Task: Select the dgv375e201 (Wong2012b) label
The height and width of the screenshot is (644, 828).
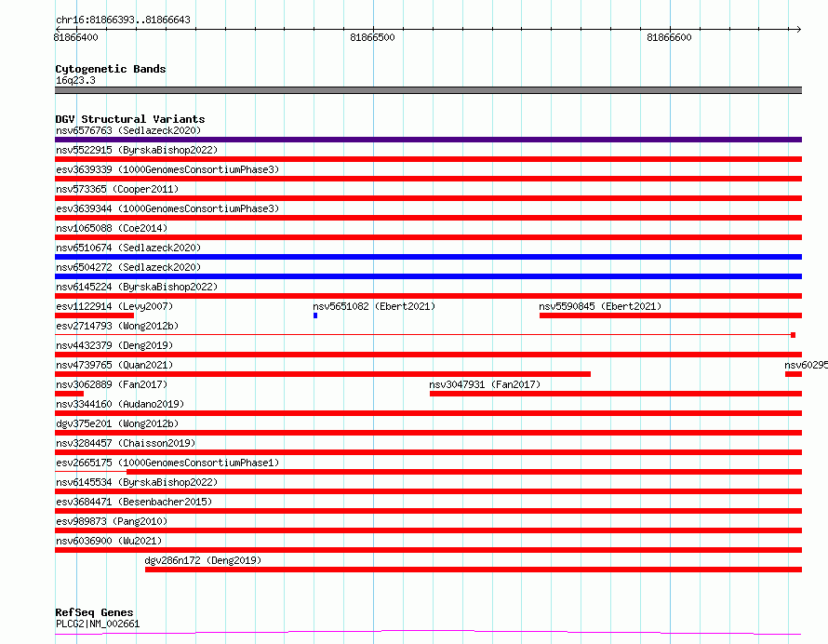Action: pyautogui.click(x=117, y=423)
